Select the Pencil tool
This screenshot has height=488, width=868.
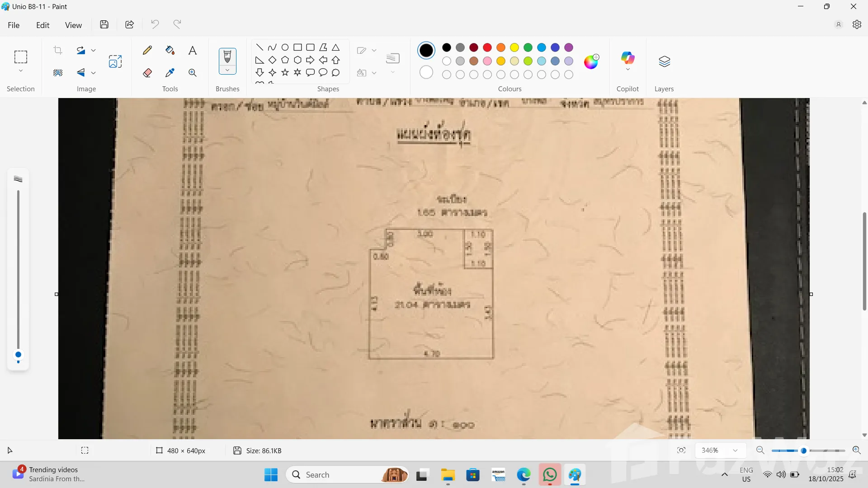(147, 50)
